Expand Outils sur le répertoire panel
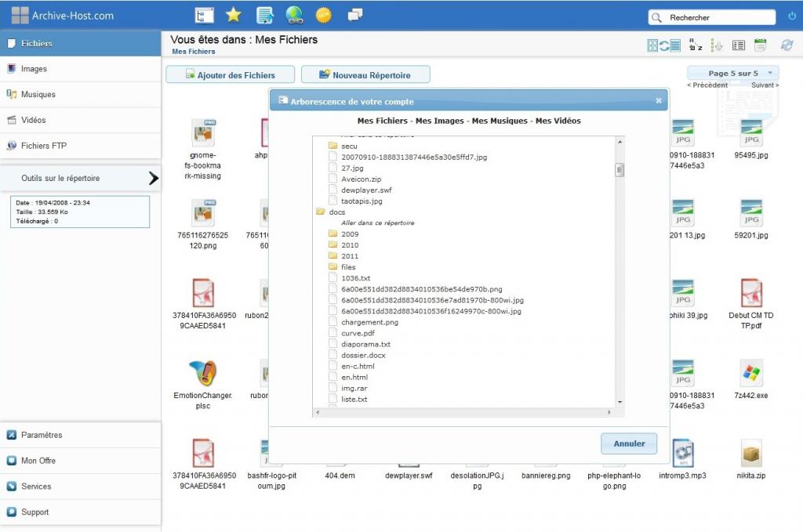This screenshot has height=532, width=803. [153, 179]
